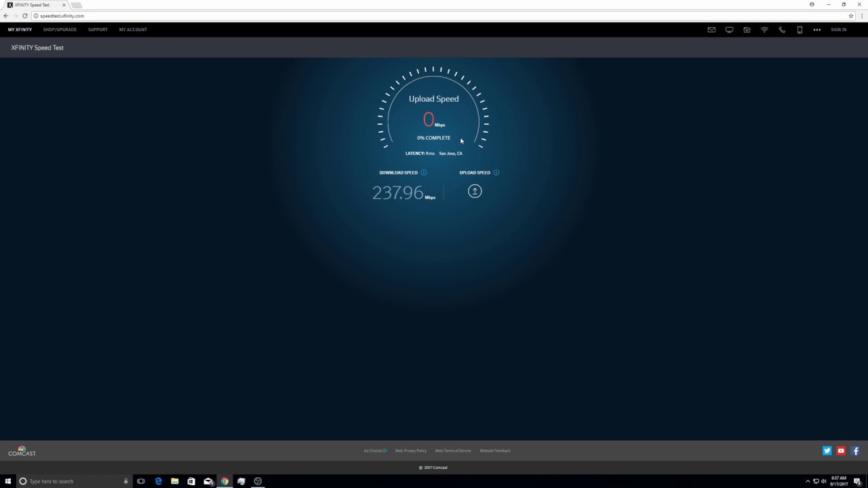Open Mail app from taskbar
Screen dimensions: 868x488
coord(208,481)
